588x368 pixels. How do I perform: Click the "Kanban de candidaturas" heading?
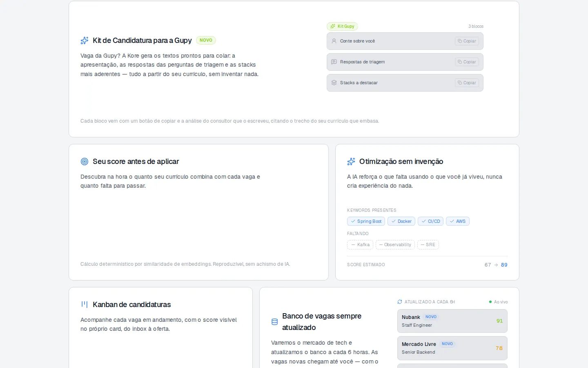(x=132, y=305)
